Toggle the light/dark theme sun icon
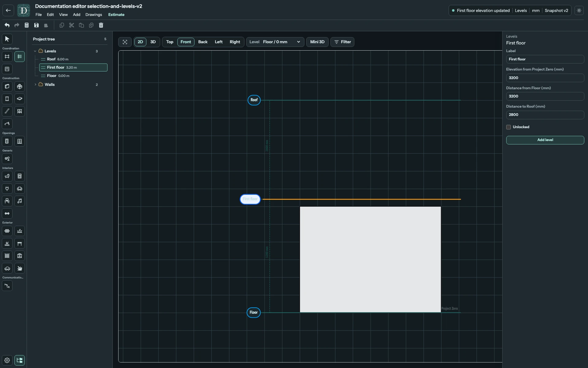Viewport: 588px width, 368px height. (579, 10)
